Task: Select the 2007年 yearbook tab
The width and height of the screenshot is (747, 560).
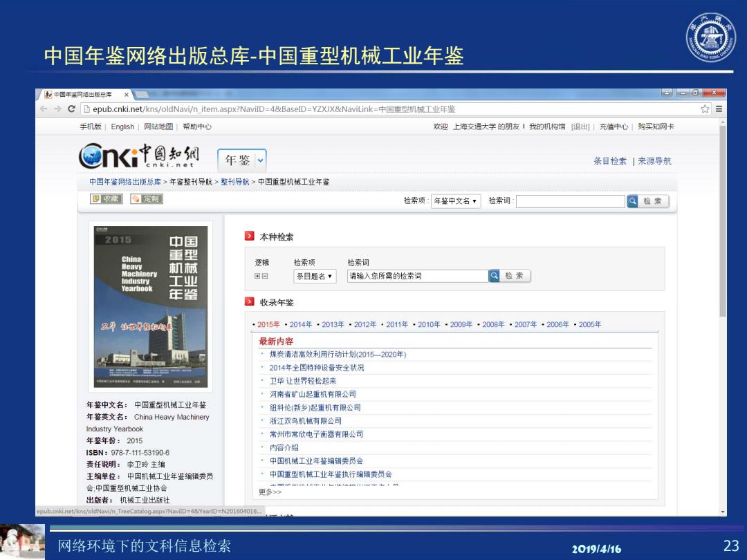Action: pos(526,324)
